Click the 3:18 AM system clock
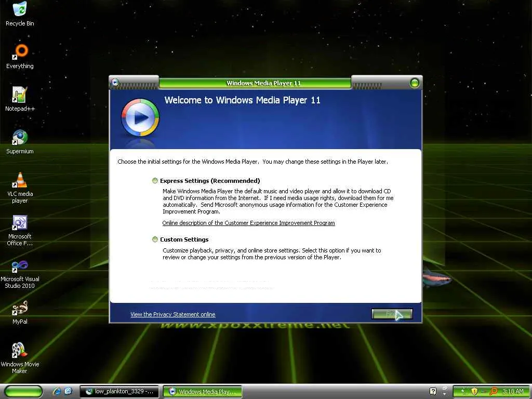 coord(513,391)
